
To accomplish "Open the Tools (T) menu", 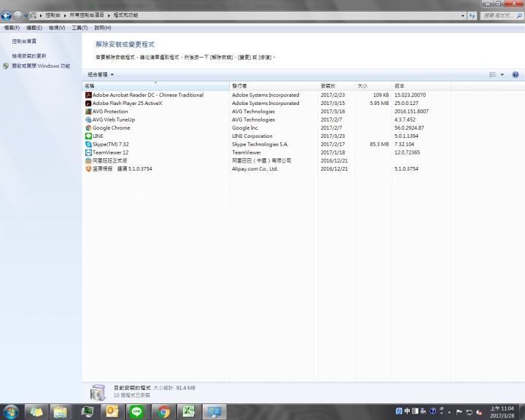I will 79,28.
